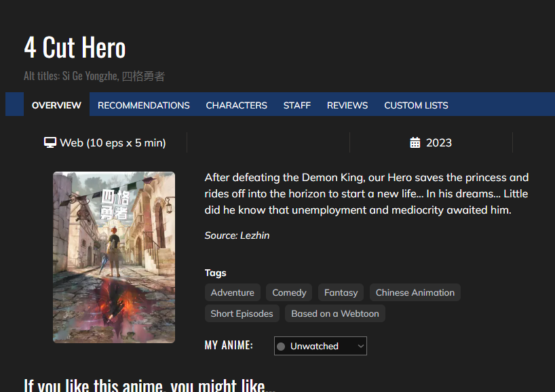Click the 4 Cut Hero page title

(75, 48)
